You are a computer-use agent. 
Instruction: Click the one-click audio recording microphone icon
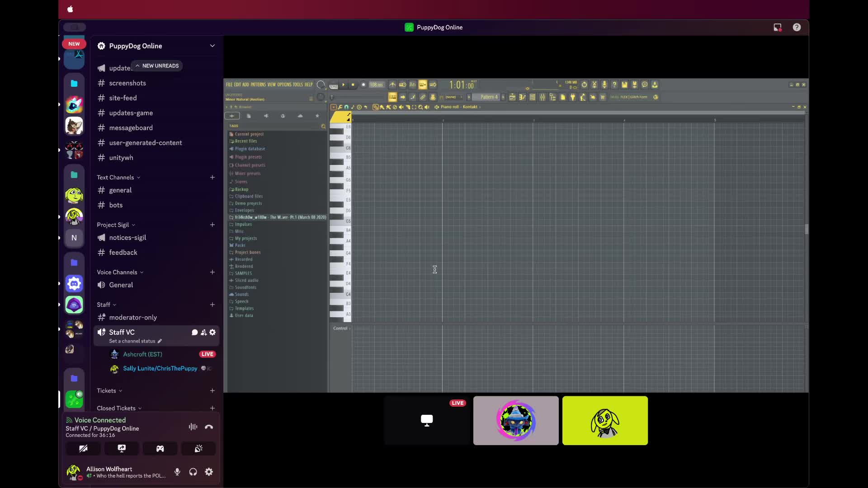pyautogui.click(x=604, y=84)
